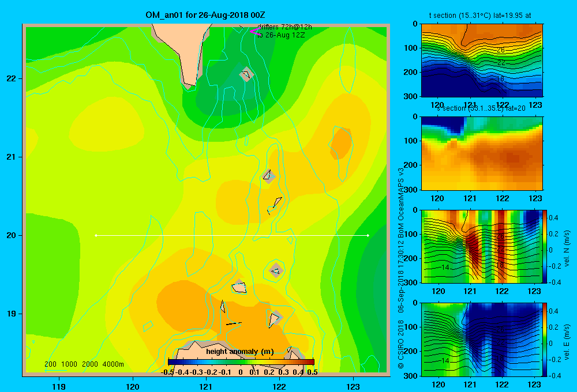Click the island near 122E, 19.5N
Screen dimensions: 577x392
tap(276, 271)
